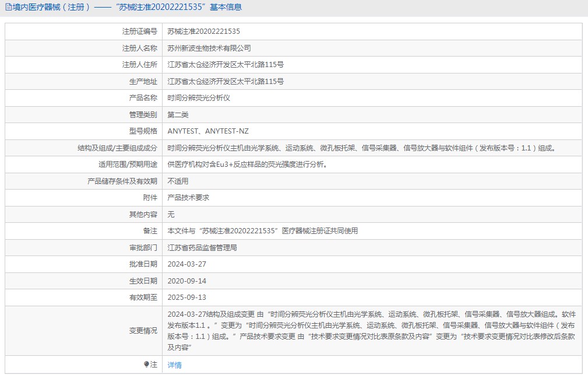
Task: Click the 审批部门 row label
Action: [x=143, y=248]
